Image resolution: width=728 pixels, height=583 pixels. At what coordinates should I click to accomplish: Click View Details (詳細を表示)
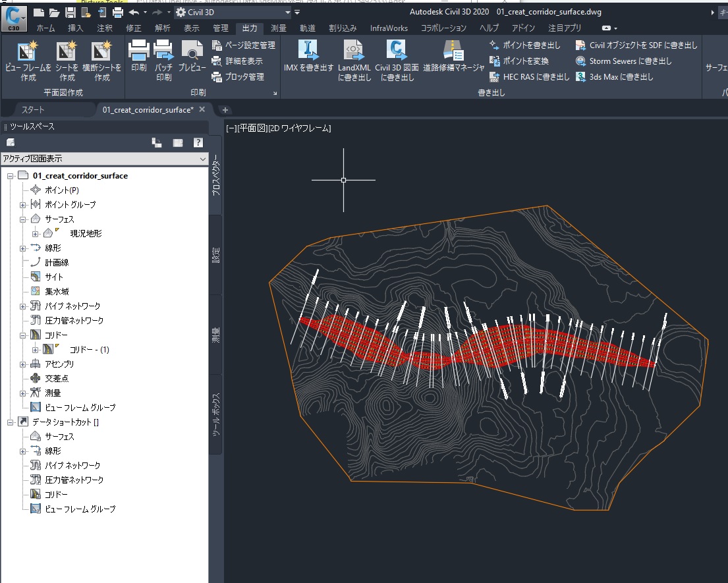[x=237, y=61]
